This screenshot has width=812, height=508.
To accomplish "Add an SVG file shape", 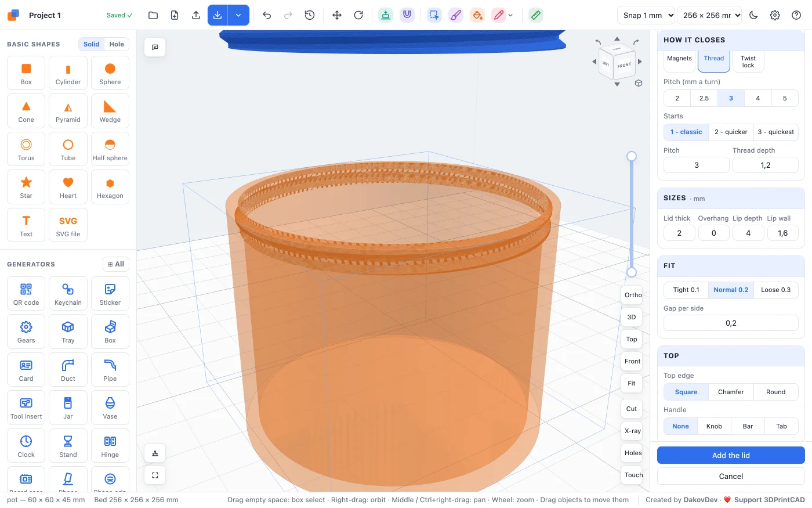I will point(68,225).
